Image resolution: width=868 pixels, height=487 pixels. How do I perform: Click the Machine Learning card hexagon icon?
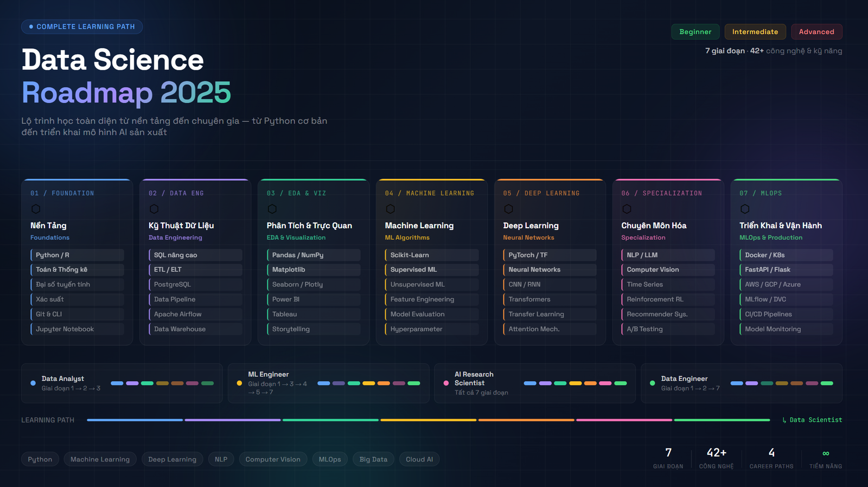tap(391, 209)
